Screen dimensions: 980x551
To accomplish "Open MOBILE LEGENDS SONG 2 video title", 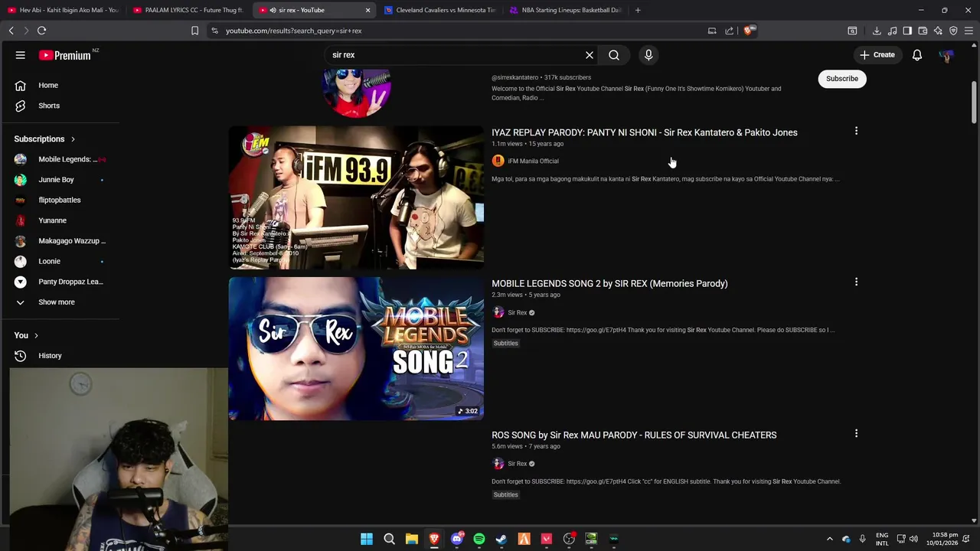I will (x=609, y=283).
